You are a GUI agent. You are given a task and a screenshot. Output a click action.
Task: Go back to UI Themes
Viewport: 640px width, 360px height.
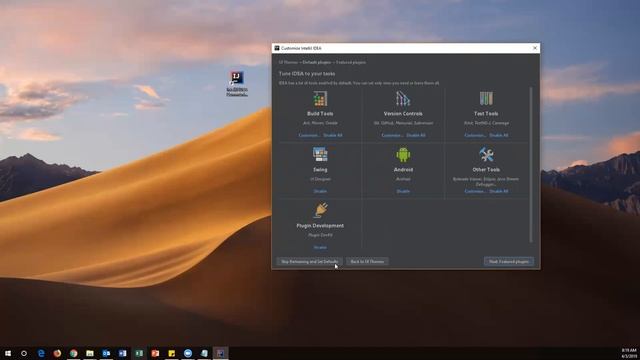pyautogui.click(x=367, y=262)
